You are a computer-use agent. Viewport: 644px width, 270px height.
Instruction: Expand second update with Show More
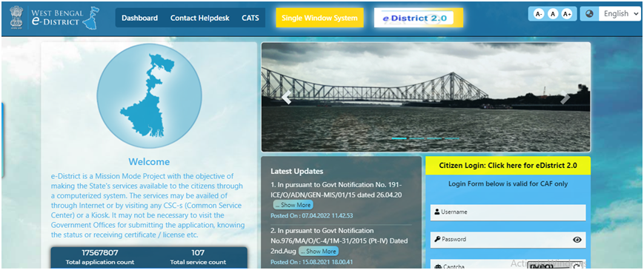pos(319,252)
